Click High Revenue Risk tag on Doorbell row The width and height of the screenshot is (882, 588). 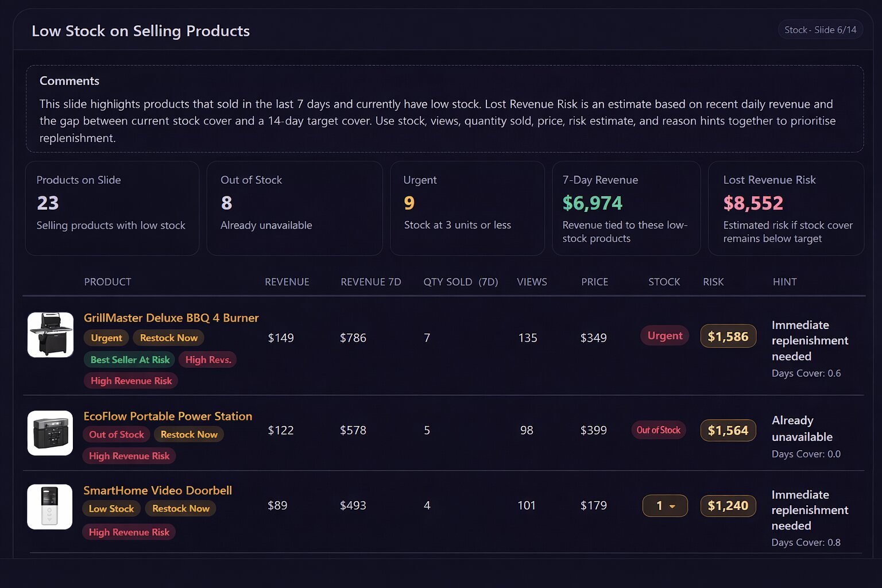(x=129, y=532)
